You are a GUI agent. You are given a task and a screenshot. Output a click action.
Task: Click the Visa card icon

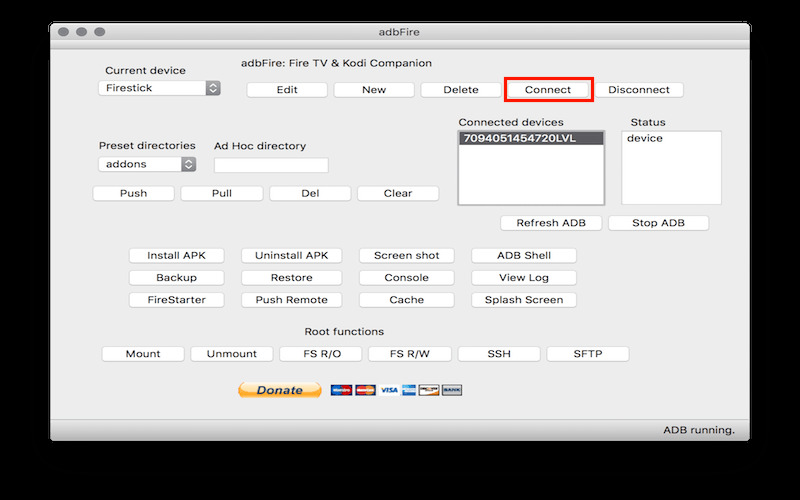point(389,390)
